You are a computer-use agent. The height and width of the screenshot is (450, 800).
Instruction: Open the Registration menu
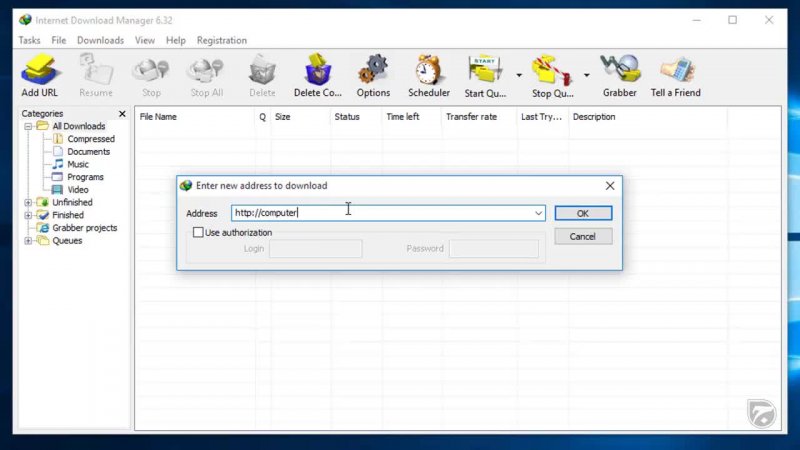pos(221,41)
